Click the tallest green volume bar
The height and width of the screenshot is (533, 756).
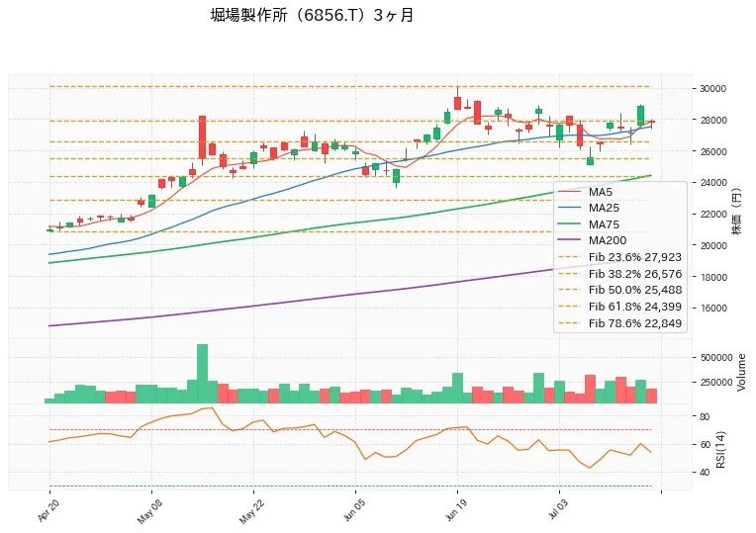[203, 374]
